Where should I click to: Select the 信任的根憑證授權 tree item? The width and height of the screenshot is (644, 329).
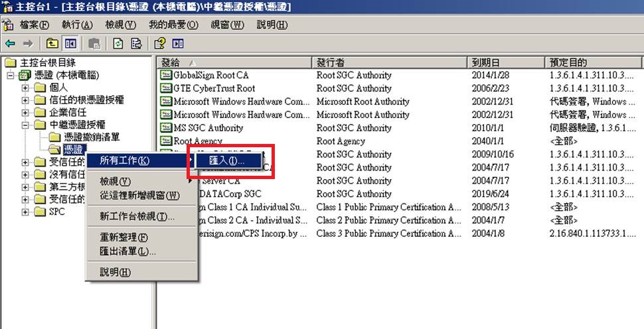pos(86,100)
